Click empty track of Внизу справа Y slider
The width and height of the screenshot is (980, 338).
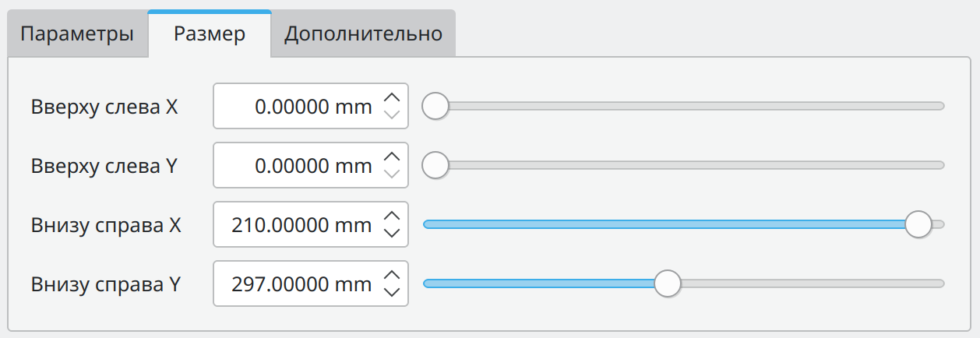coord(810,283)
